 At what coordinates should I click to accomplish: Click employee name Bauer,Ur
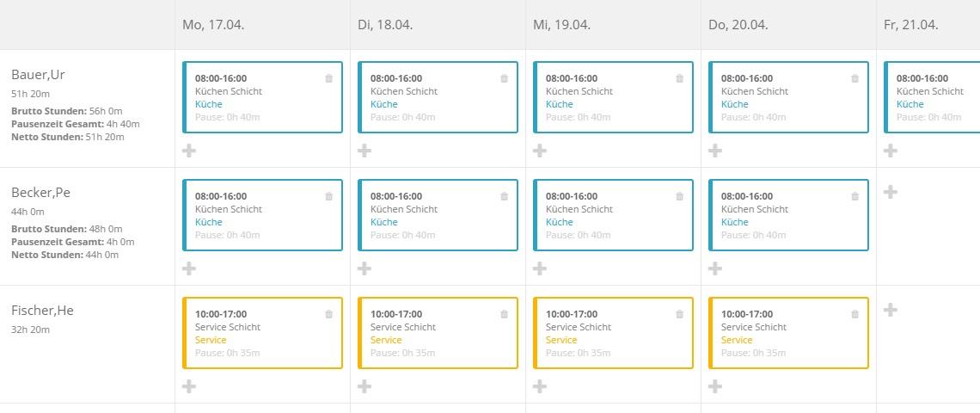click(x=38, y=74)
